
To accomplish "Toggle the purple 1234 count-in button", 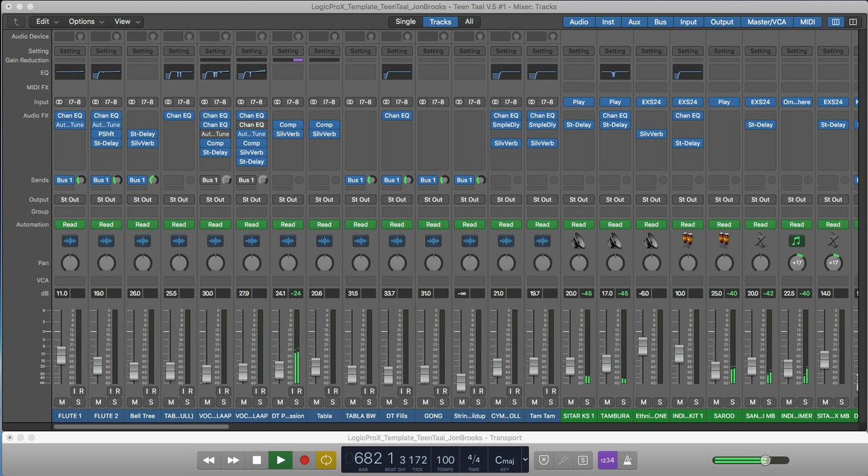I will pyautogui.click(x=606, y=460).
